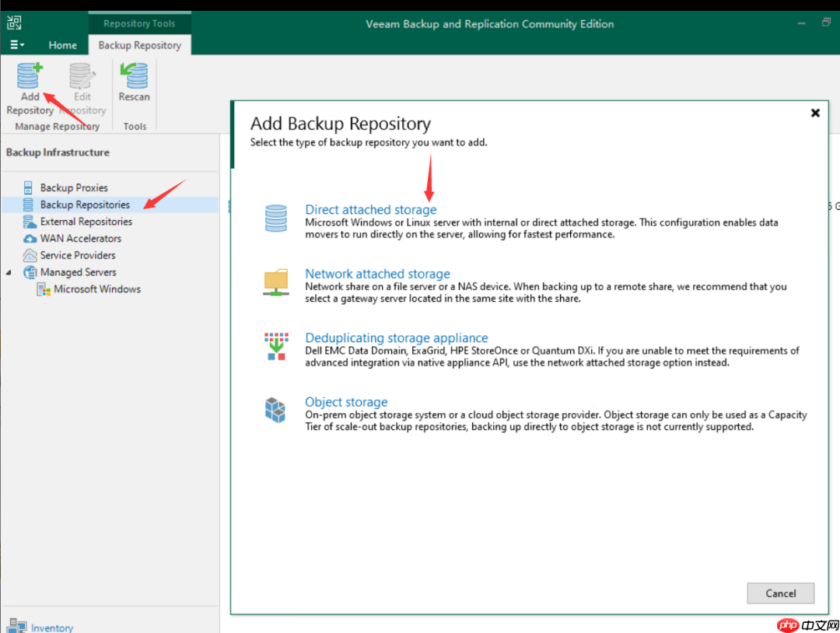Open the hamburger menu dropdown

(16, 44)
